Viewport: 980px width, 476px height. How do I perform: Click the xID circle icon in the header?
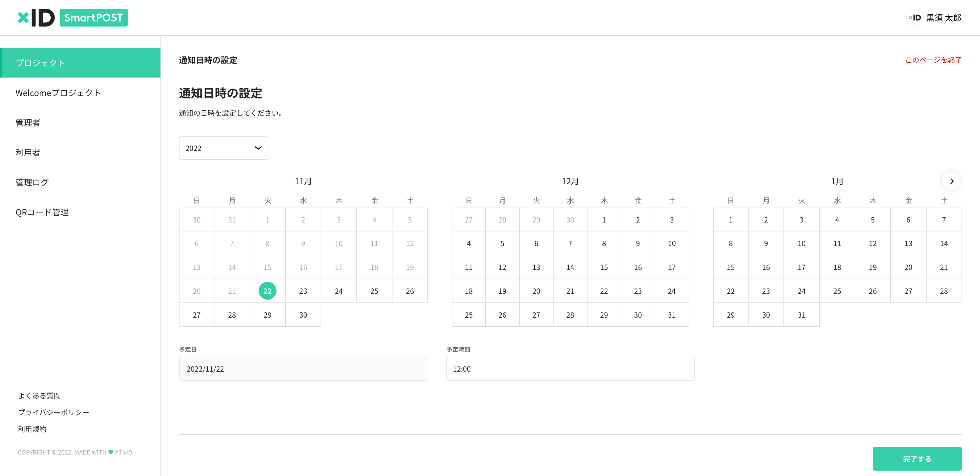(915, 18)
